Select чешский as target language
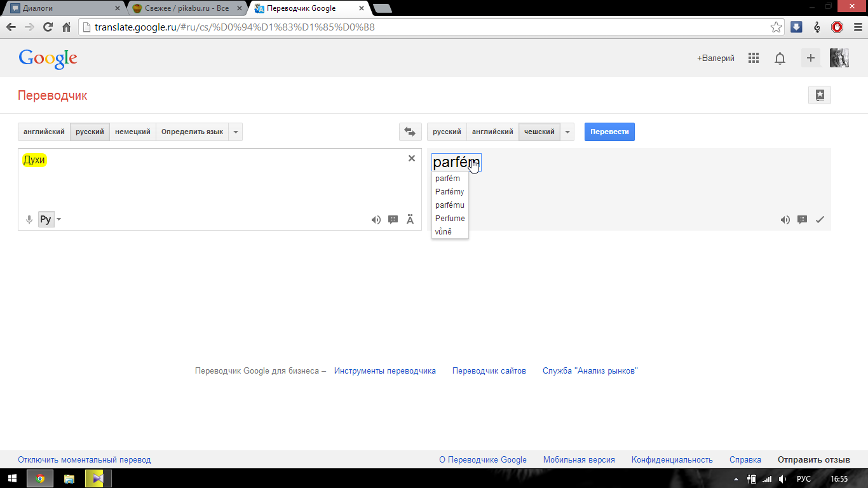868x488 pixels. click(539, 132)
